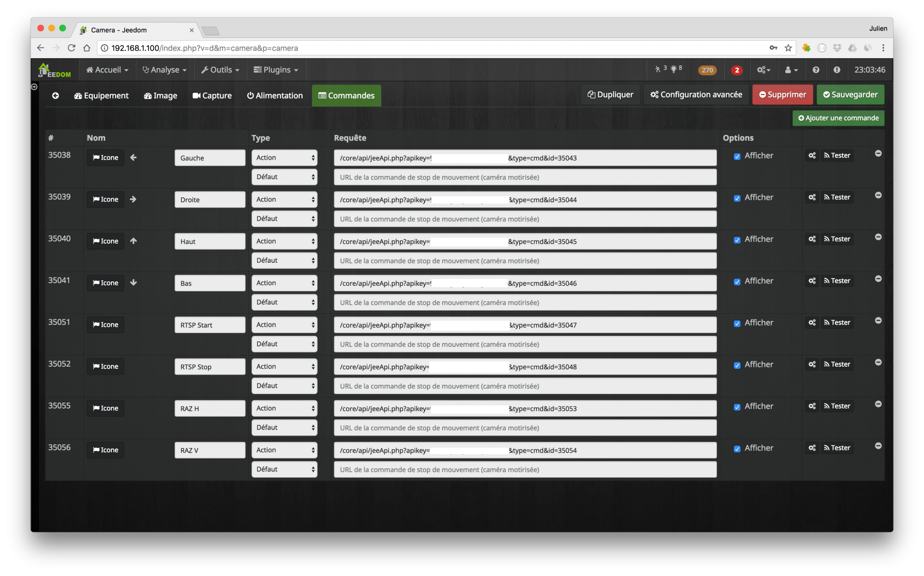Screen dimensions: 924x576
Task: Click the help question mark icon
Action: 816,70
